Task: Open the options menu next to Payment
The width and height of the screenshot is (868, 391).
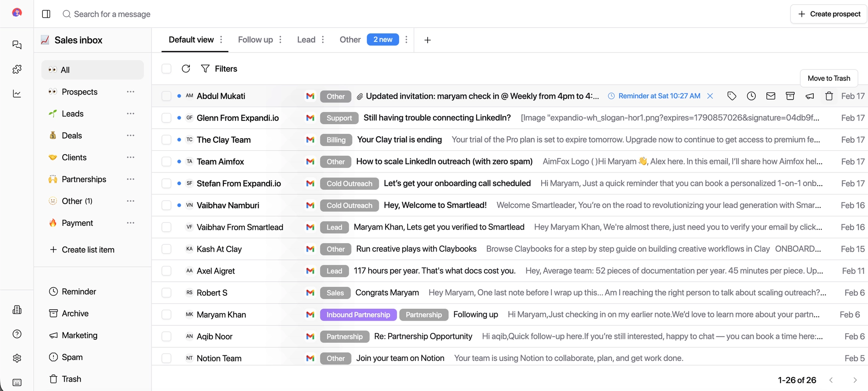Action: tap(131, 222)
